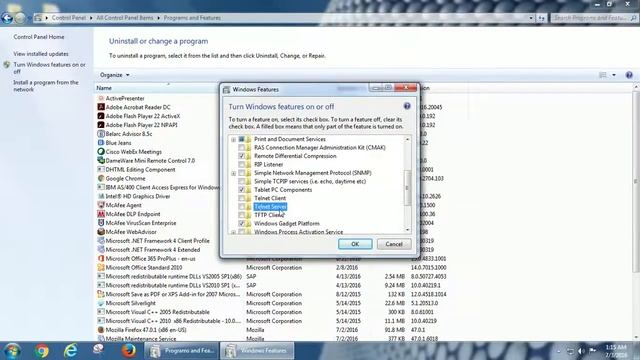Click the Belarc Advisor 8.5c icon
The height and width of the screenshot is (360, 640).
point(101,134)
